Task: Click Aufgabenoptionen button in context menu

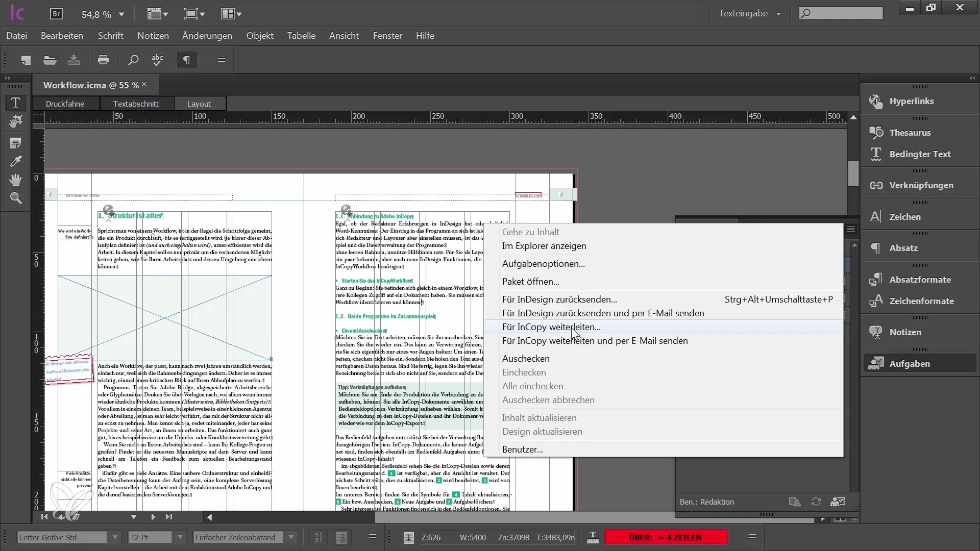Action: point(543,264)
